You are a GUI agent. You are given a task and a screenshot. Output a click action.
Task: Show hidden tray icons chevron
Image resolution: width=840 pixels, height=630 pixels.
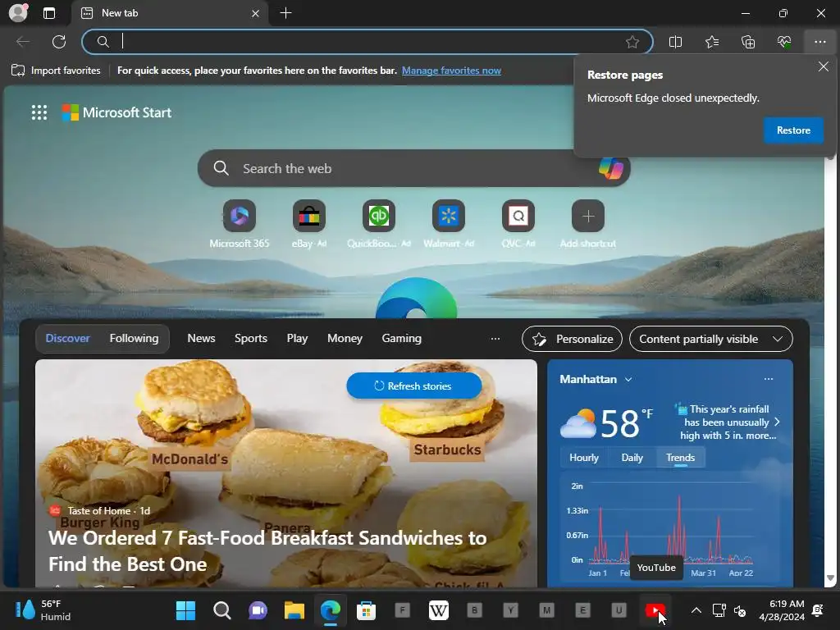click(x=696, y=610)
